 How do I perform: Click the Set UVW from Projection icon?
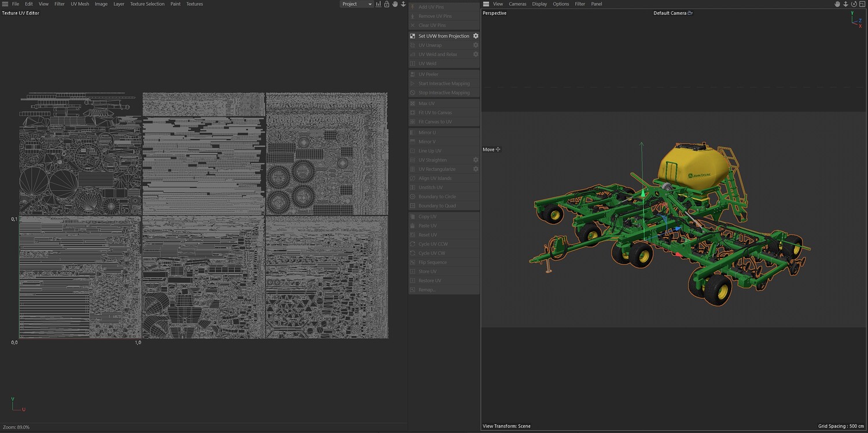[x=413, y=36]
